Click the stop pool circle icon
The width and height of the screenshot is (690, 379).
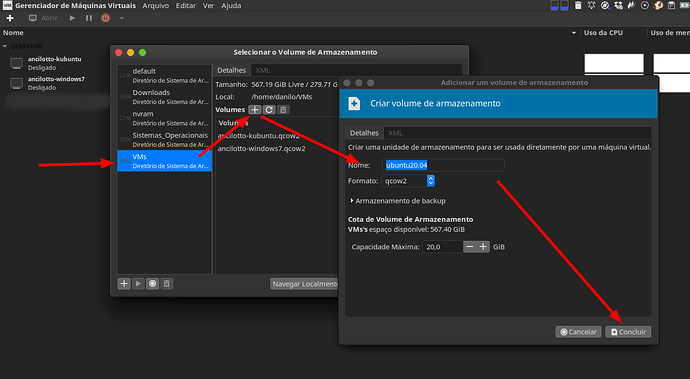pos(153,283)
